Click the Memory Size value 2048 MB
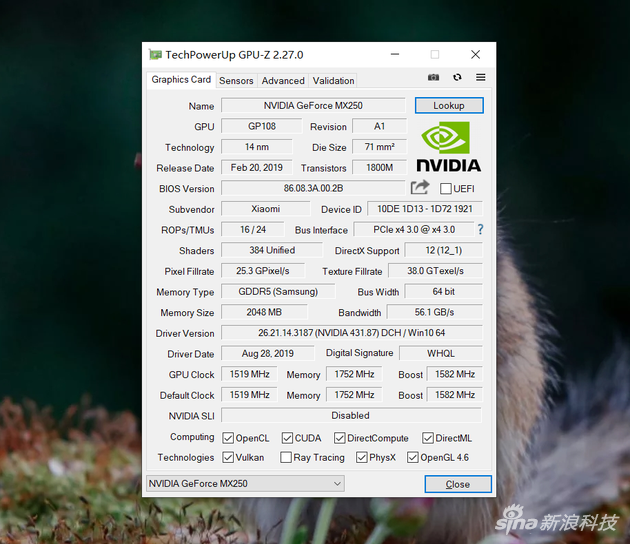 [264, 312]
